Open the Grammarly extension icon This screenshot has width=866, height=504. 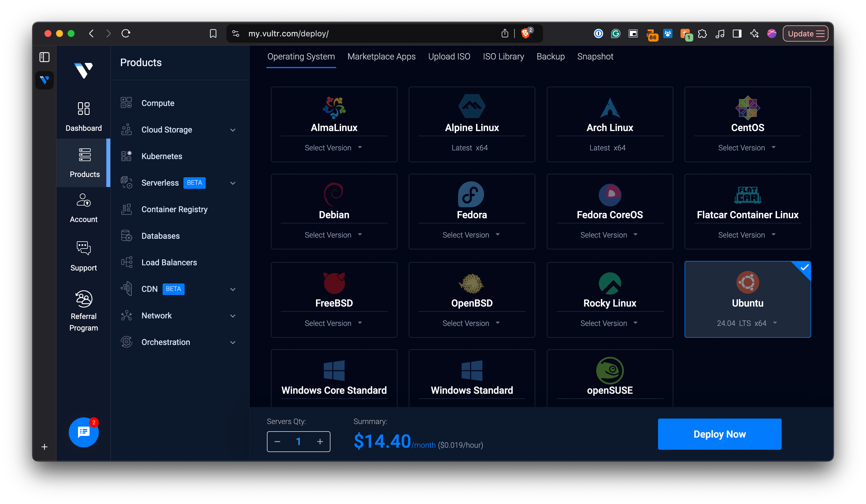(616, 33)
